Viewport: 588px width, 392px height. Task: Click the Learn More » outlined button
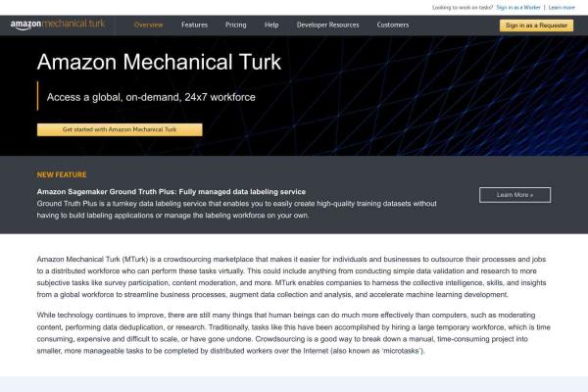pos(514,195)
